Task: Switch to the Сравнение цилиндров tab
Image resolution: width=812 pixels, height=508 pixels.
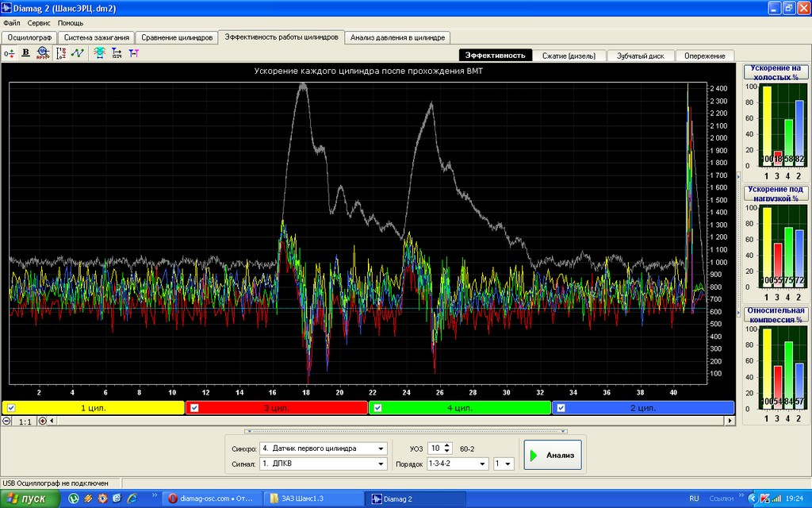Action: pyautogui.click(x=177, y=37)
